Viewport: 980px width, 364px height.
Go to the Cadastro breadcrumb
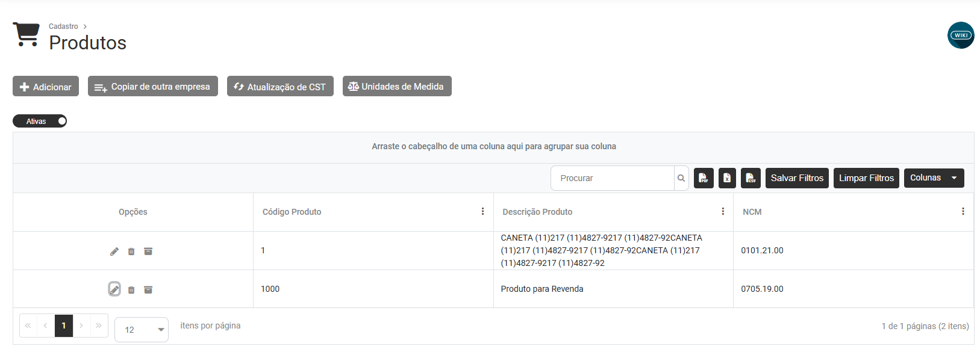click(x=63, y=26)
